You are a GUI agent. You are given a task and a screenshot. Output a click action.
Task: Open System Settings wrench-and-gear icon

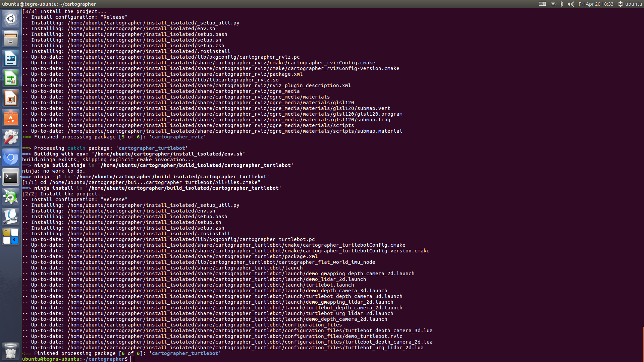(x=11, y=137)
